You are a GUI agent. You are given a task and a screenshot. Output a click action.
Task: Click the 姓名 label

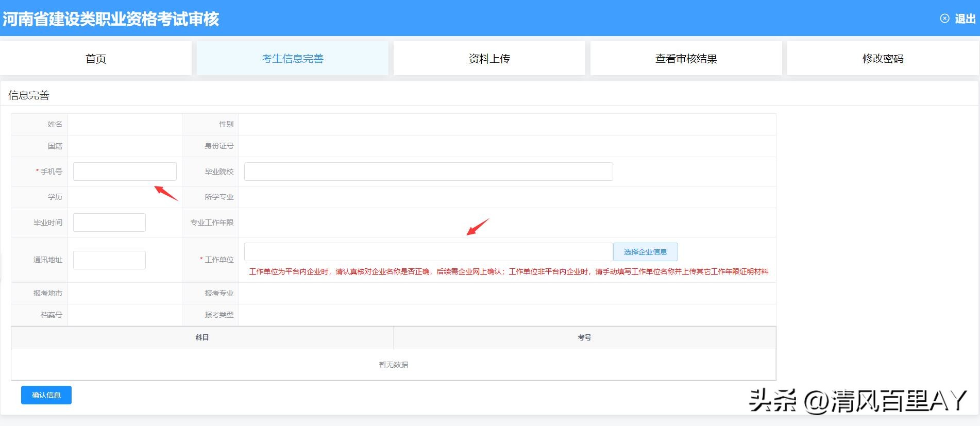(x=55, y=124)
